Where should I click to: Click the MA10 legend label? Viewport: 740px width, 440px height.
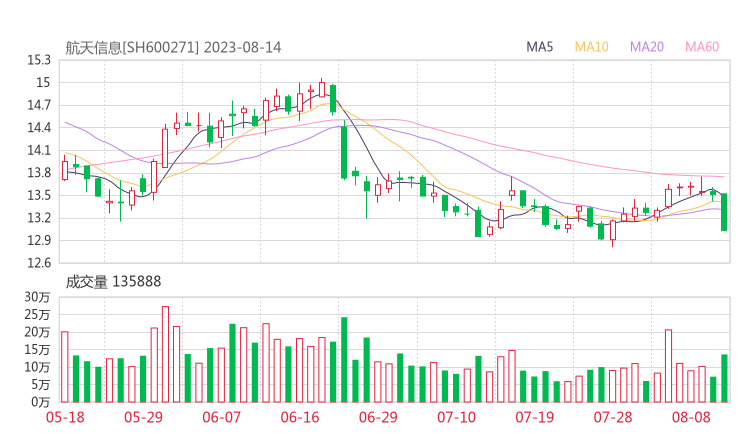[x=591, y=47]
